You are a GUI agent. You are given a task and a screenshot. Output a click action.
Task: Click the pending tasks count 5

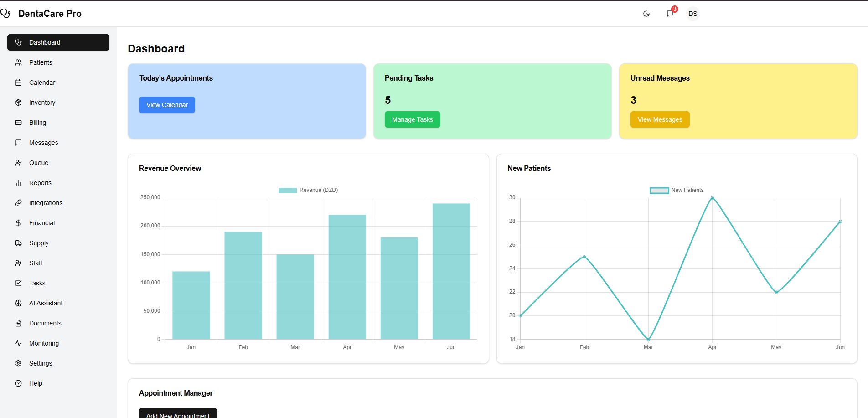[x=388, y=100]
